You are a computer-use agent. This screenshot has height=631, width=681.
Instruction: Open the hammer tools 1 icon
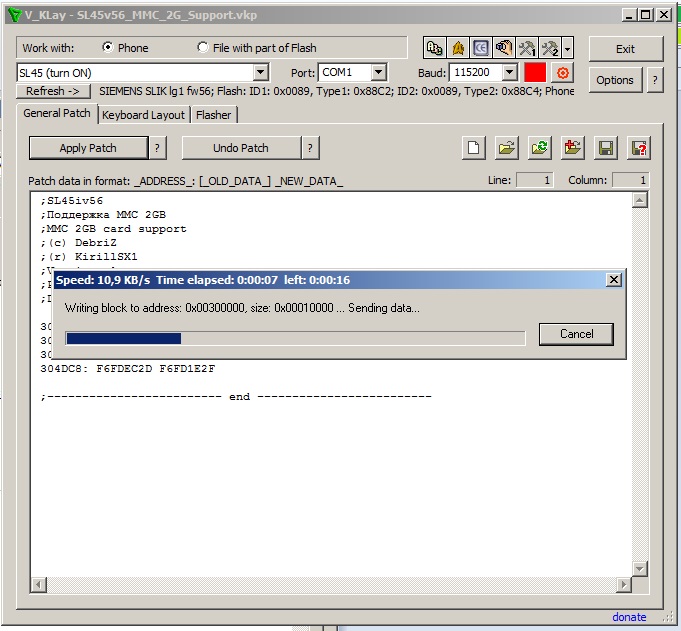pyautogui.click(x=527, y=48)
